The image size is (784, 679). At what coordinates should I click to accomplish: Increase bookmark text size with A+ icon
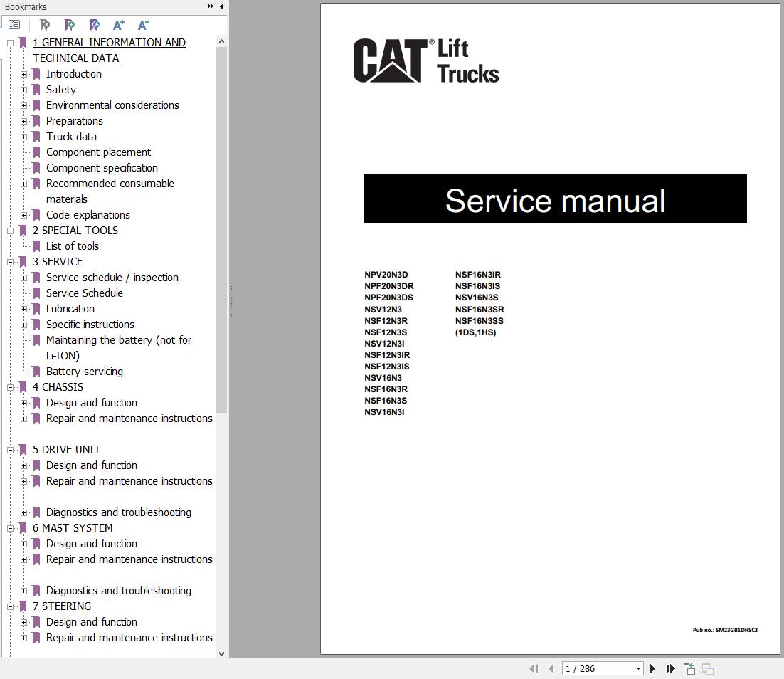click(x=118, y=24)
